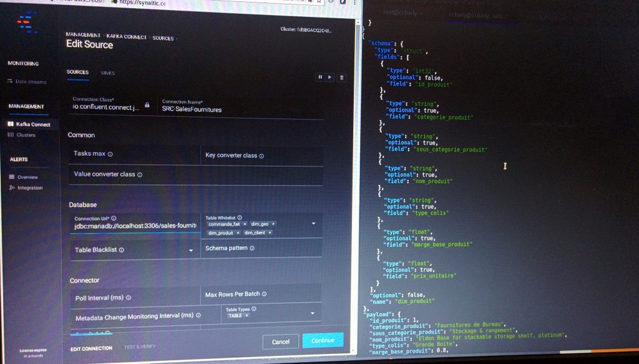Click the Continue button
Screen dimensions: 639x364
[x=323, y=341]
